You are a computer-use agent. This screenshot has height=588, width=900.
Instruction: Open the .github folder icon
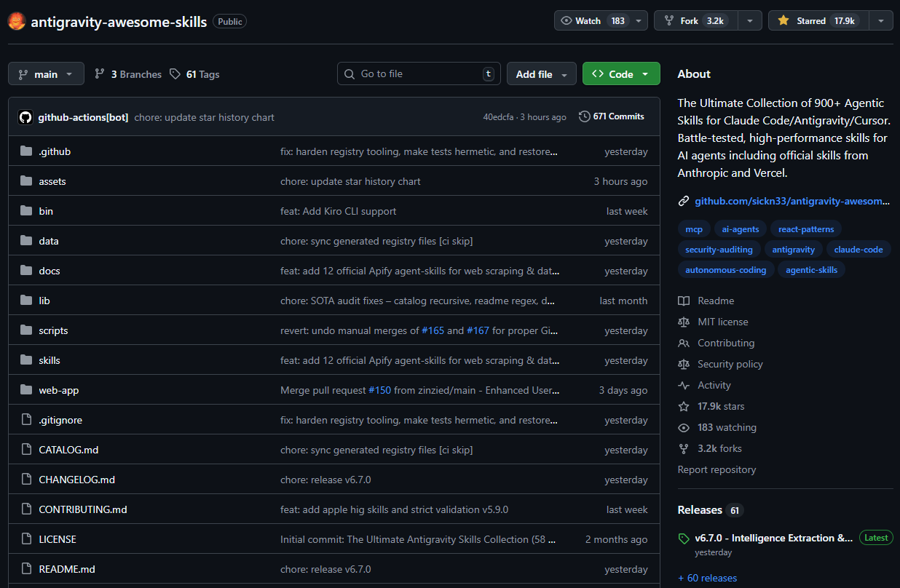point(26,151)
